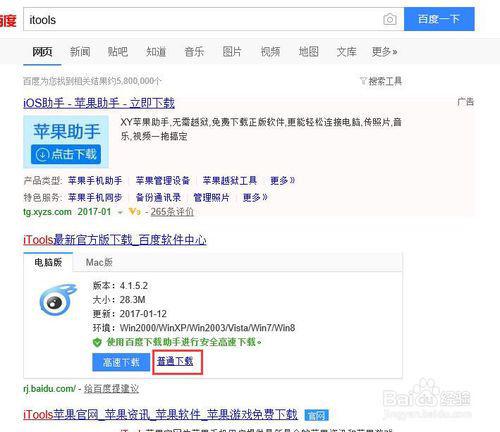Click the green shield security icon
Screen dimensions: 500x432
pos(97,342)
